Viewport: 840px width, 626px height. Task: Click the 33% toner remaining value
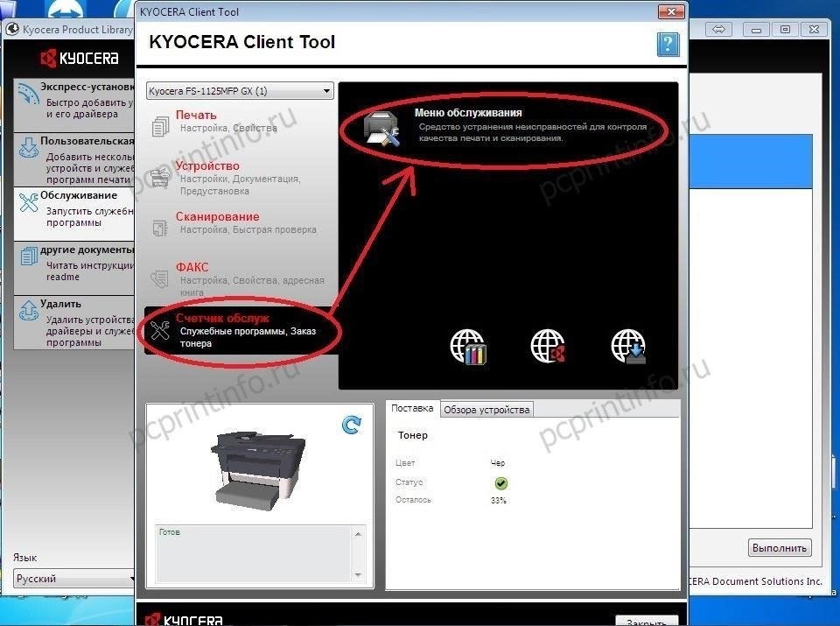(498, 501)
